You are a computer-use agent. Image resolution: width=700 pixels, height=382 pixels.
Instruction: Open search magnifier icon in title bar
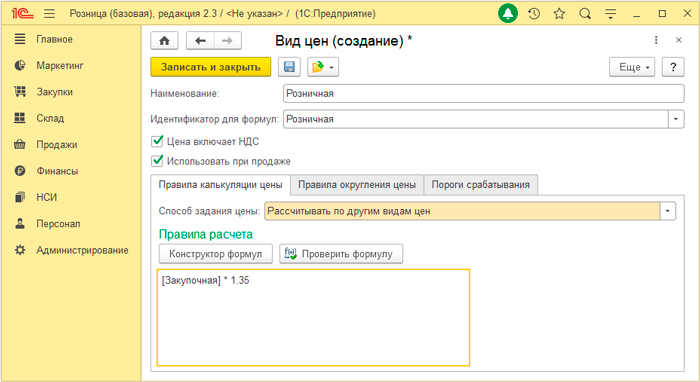585,14
